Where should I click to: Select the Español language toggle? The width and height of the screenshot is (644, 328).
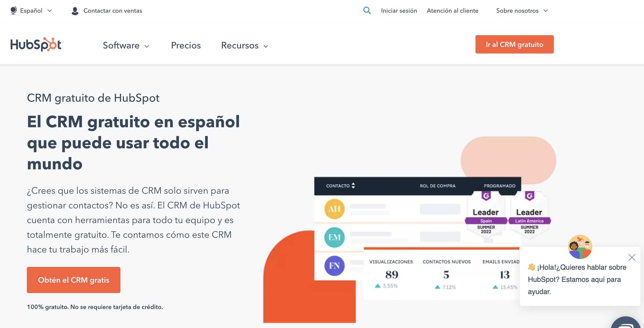click(x=32, y=10)
